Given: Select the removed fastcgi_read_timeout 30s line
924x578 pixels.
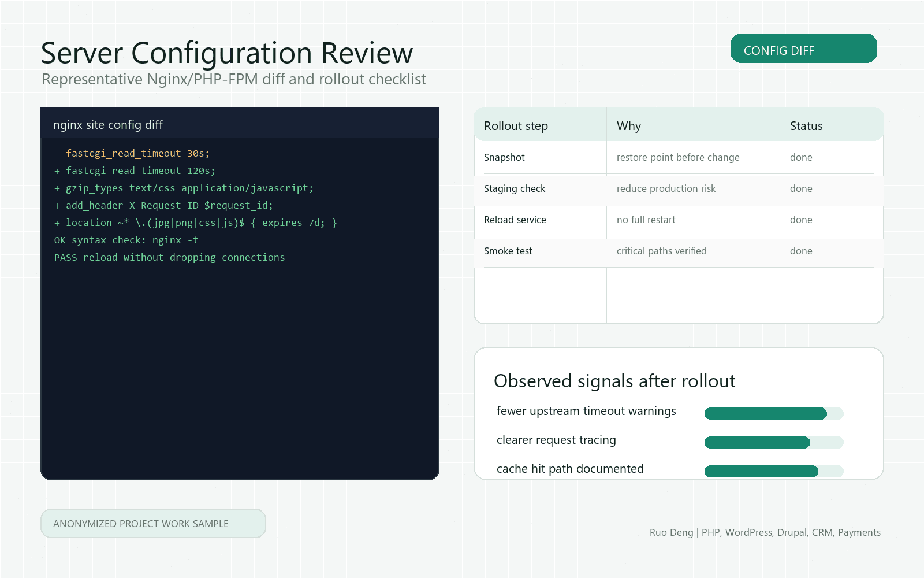Looking at the screenshot, I should 132,153.
